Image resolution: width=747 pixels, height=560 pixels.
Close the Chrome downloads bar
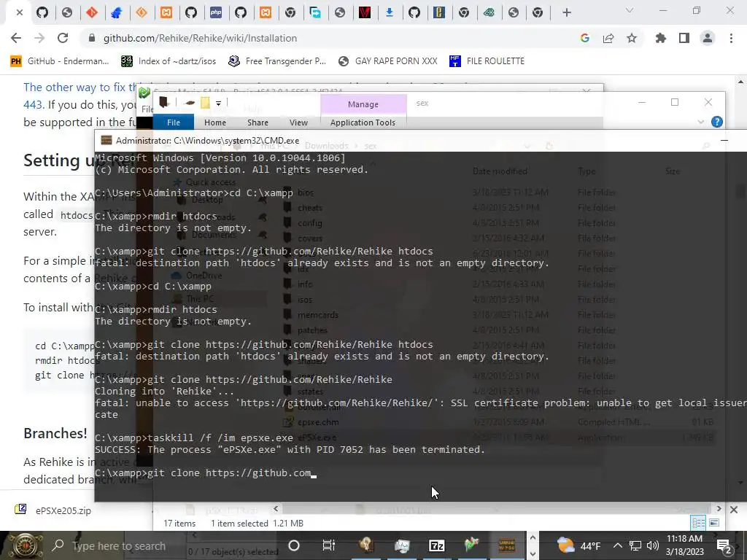coord(734,510)
